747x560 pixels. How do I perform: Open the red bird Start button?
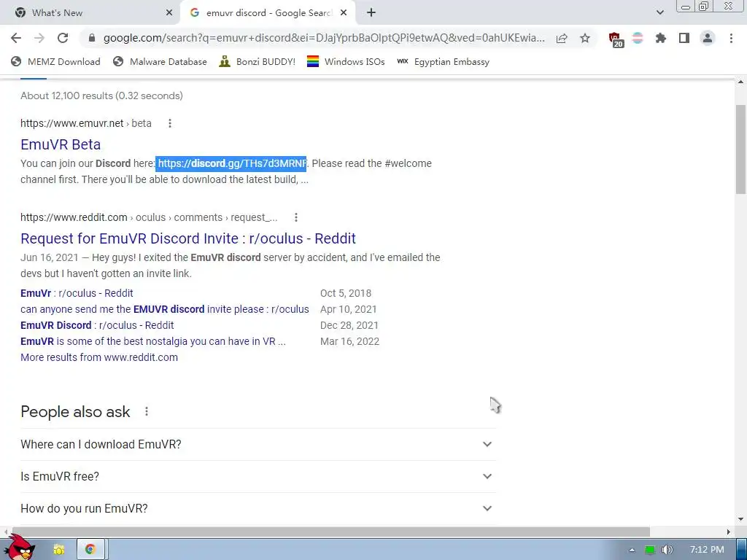pos(20,547)
